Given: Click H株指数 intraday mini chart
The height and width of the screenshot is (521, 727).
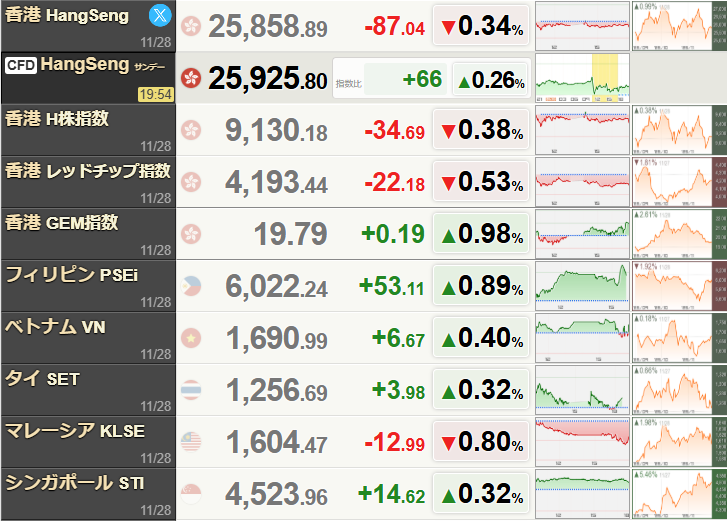Looking at the screenshot, I should (x=582, y=130).
